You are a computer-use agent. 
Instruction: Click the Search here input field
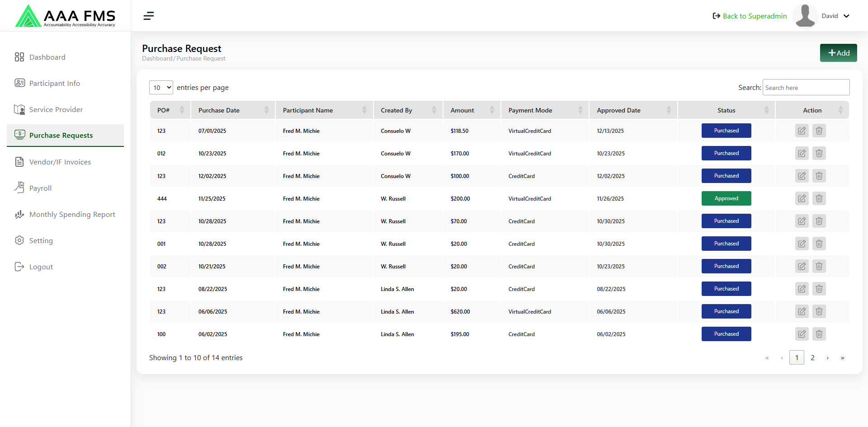coord(806,88)
